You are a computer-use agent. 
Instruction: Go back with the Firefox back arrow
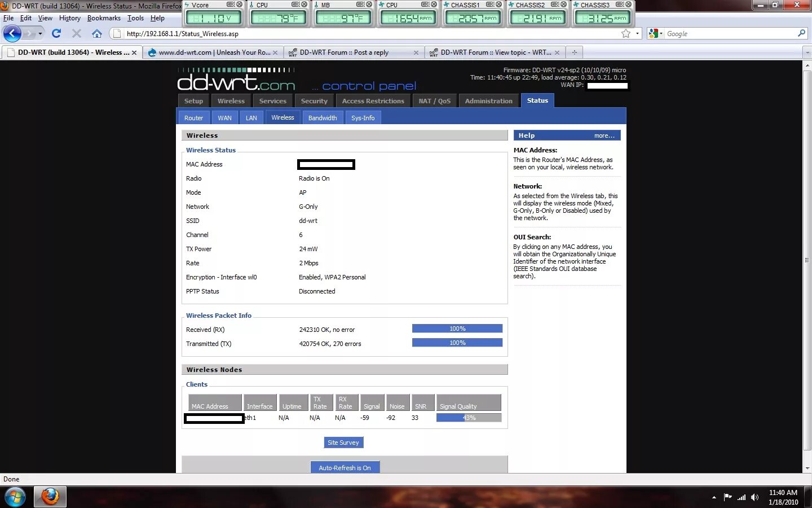click(12, 33)
